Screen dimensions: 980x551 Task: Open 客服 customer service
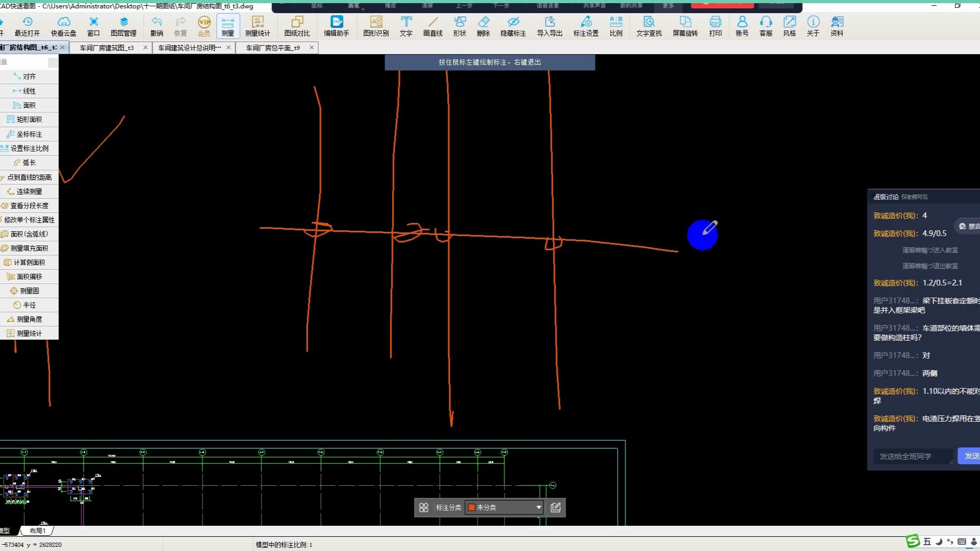(x=766, y=26)
